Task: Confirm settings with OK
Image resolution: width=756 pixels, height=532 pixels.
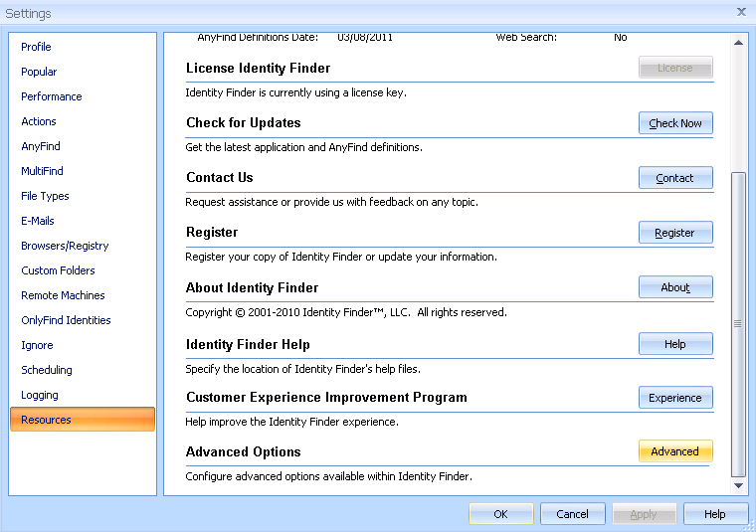Action: tap(501, 514)
